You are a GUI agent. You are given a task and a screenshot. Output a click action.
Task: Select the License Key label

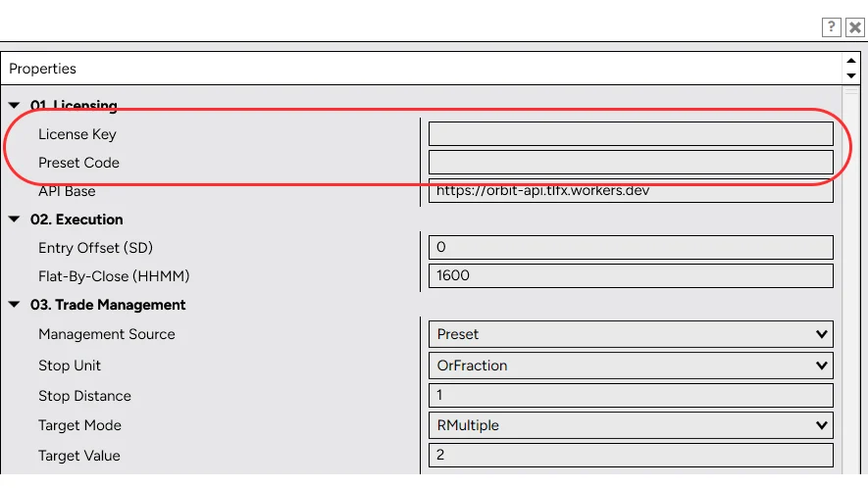pos(77,134)
